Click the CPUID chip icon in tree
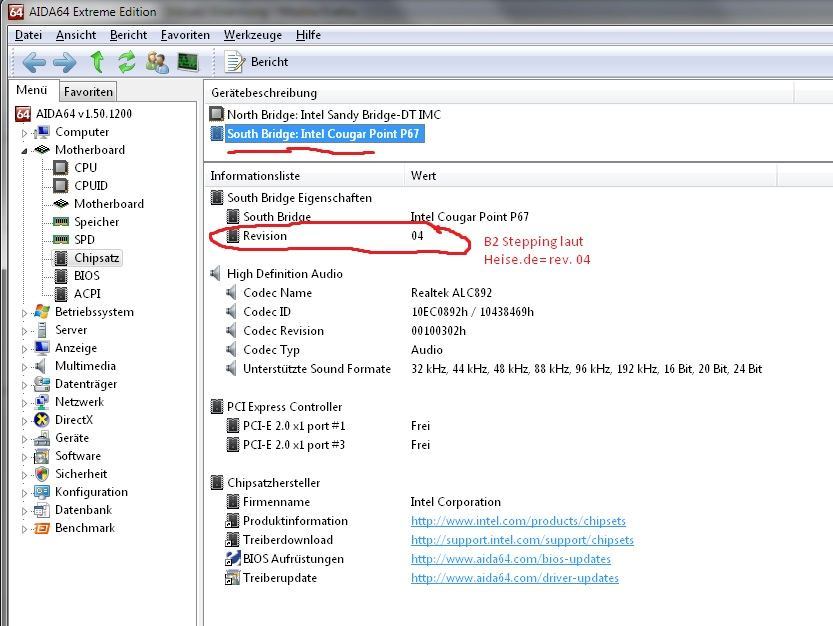833x626 pixels. click(x=61, y=185)
